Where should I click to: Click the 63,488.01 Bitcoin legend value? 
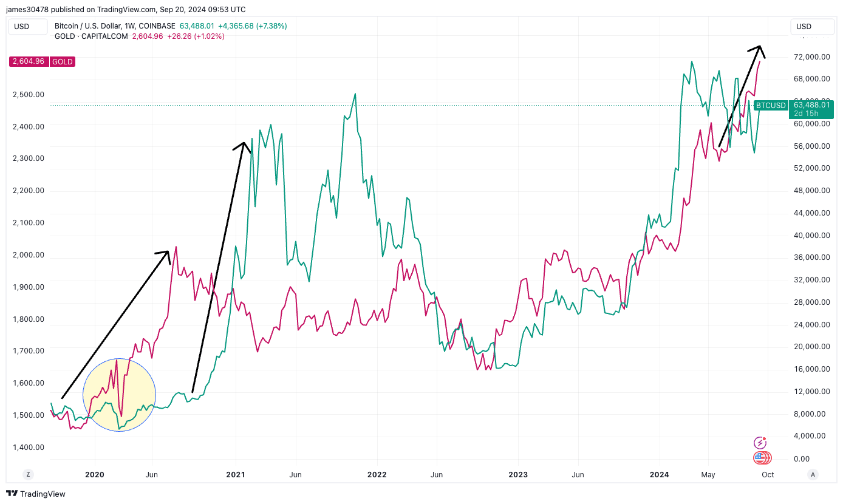pos(197,26)
